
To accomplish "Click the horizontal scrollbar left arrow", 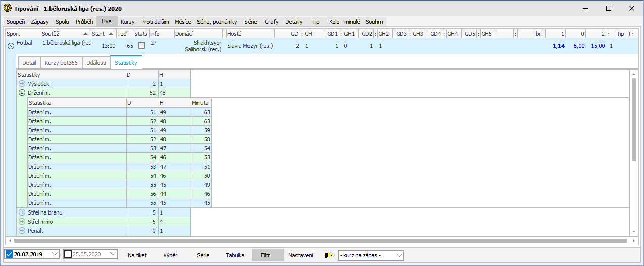I will click(9, 241).
